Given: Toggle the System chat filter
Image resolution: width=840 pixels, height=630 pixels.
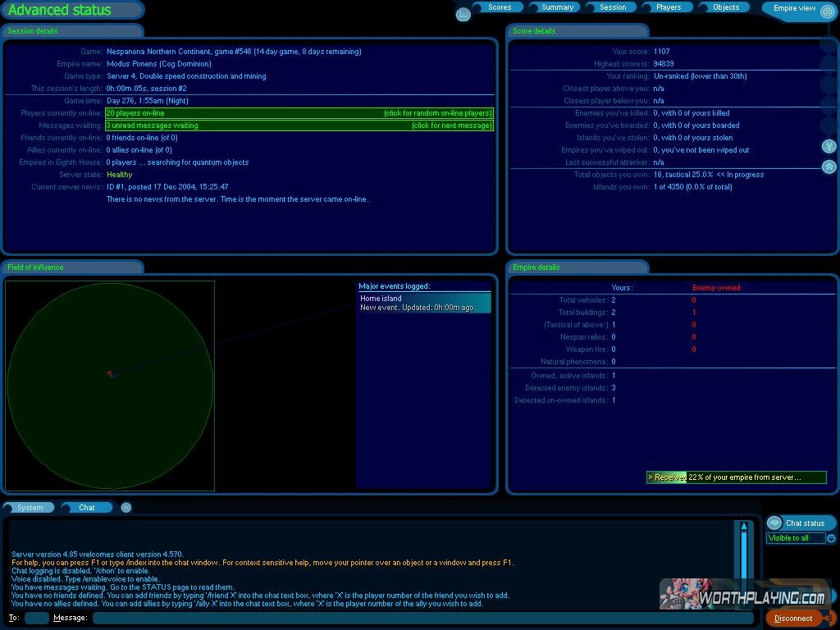Looking at the screenshot, I should coord(30,508).
